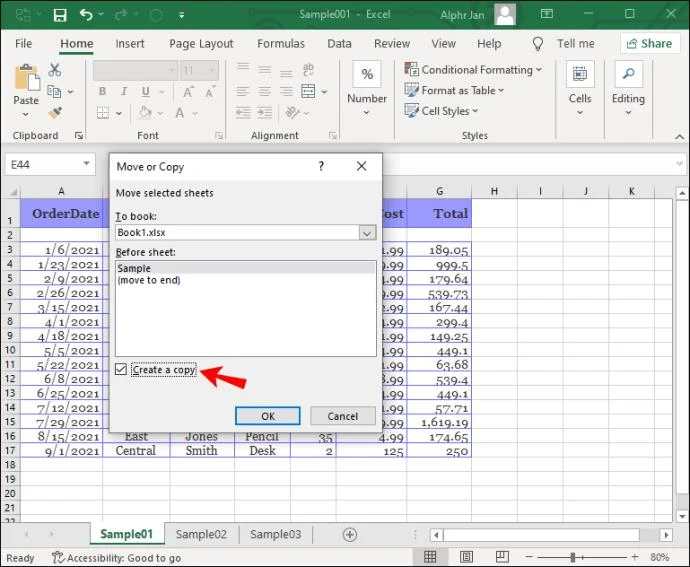Screen dimensions: 690x567
Task: Click the Wrap Text icon
Action: coord(308,70)
